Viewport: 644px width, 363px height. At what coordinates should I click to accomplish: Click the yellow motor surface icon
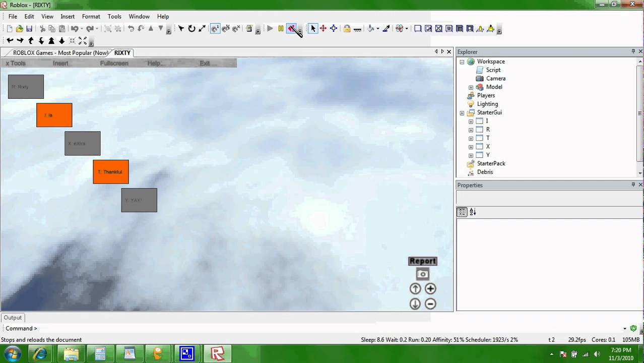[x=491, y=29]
